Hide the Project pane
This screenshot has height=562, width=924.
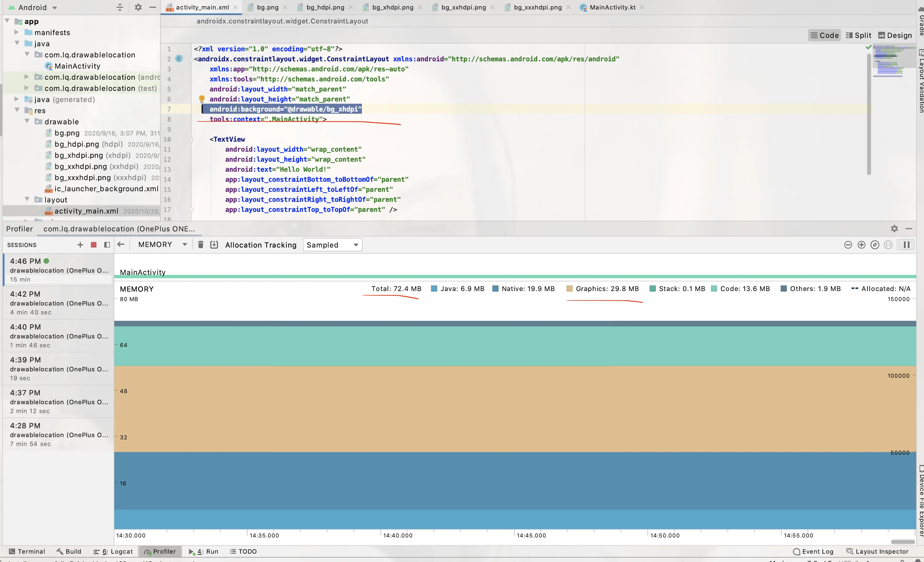(153, 7)
